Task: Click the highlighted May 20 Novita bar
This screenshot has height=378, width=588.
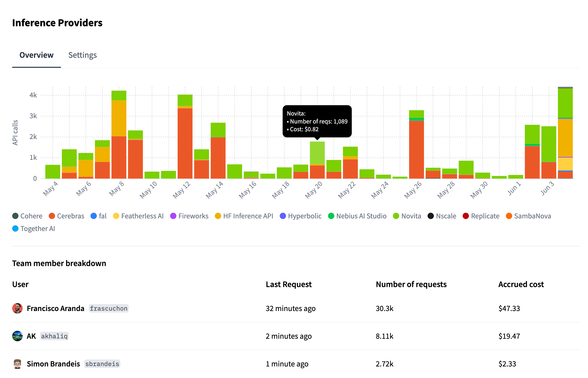Action: pos(317,153)
